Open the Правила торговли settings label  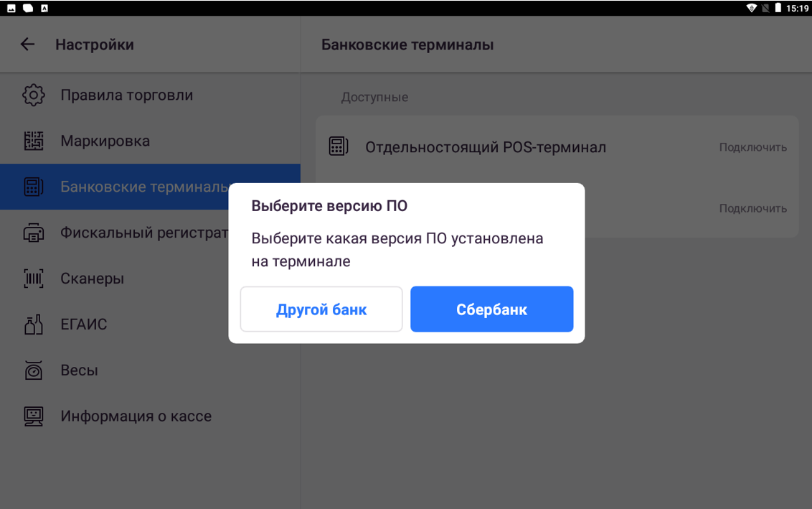126,95
